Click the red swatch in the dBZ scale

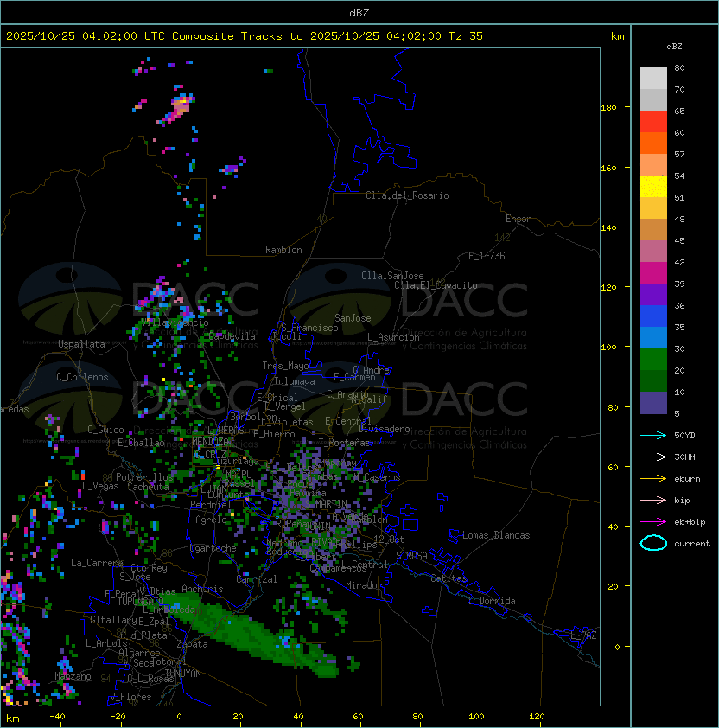pyautogui.click(x=653, y=122)
